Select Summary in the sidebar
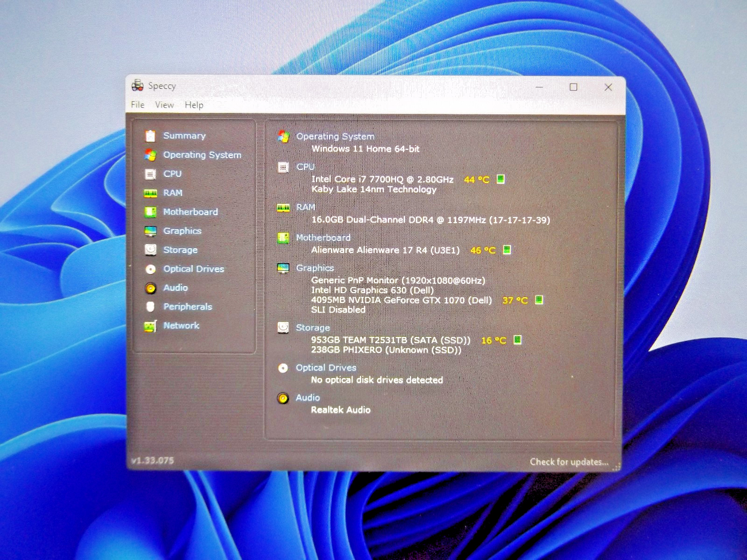Screen dimensions: 747x560 tap(184, 136)
